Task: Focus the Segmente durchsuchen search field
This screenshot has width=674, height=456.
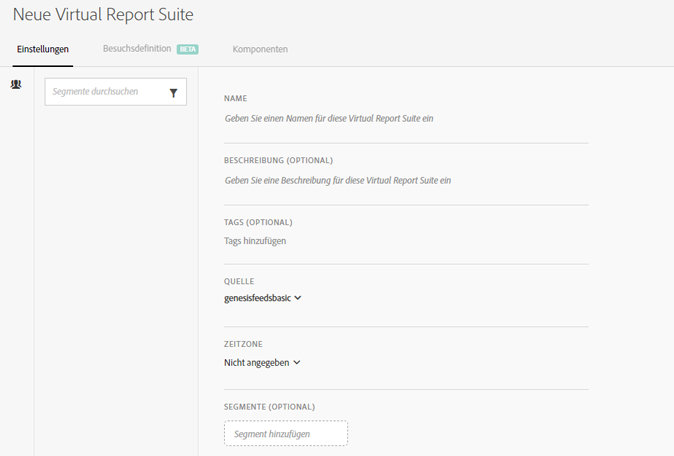Action: pyautogui.click(x=105, y=92)
